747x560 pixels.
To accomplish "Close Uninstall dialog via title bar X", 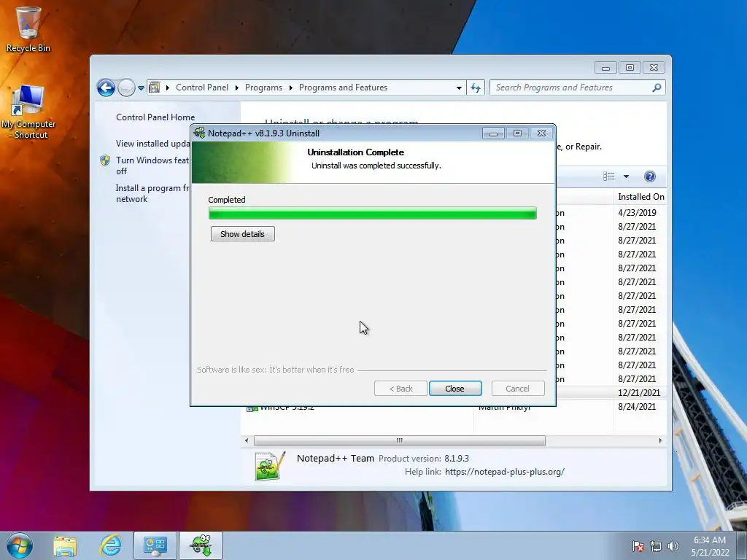I will [x=542, y=134].
